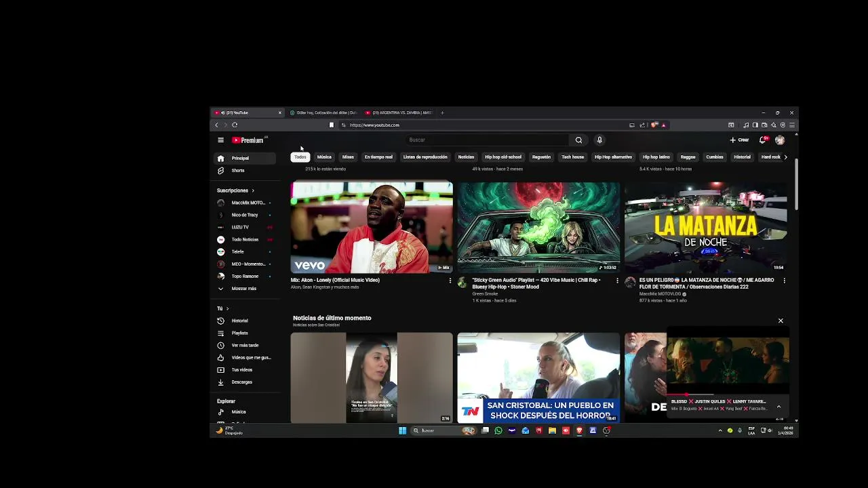
Task: Open Ver más tarde list
Action: click(244, 345)
